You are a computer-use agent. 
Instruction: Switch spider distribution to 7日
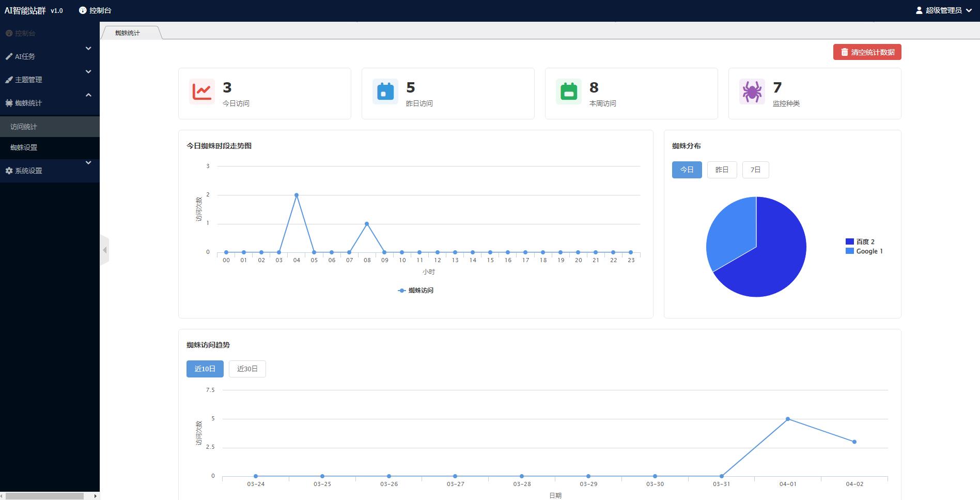click(755, 170)
